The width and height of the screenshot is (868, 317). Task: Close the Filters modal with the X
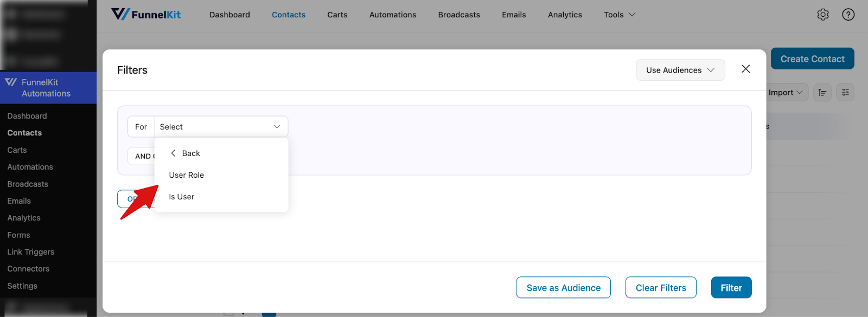(745, 69)
